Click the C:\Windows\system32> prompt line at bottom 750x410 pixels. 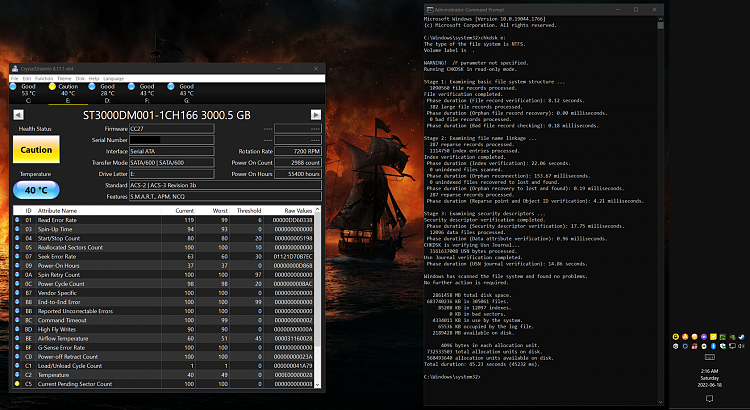[452, 377]
